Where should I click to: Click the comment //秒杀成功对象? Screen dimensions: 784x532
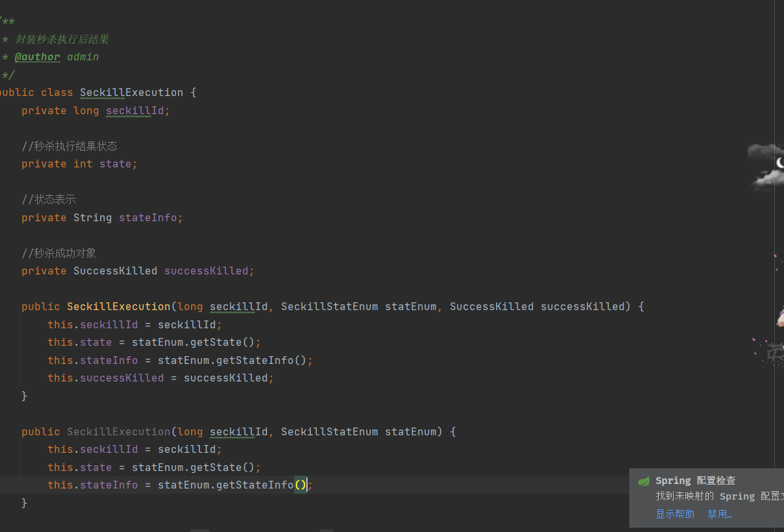click(x=59, y=253)
